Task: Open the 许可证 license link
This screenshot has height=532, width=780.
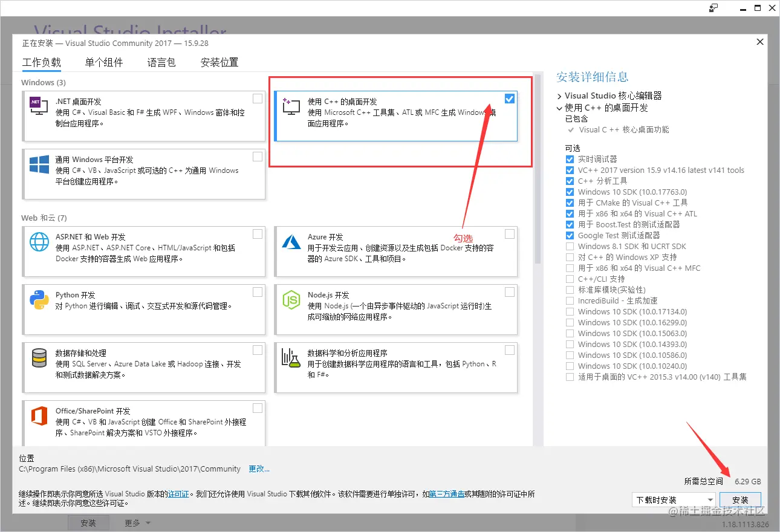Action: click(179, 494)
